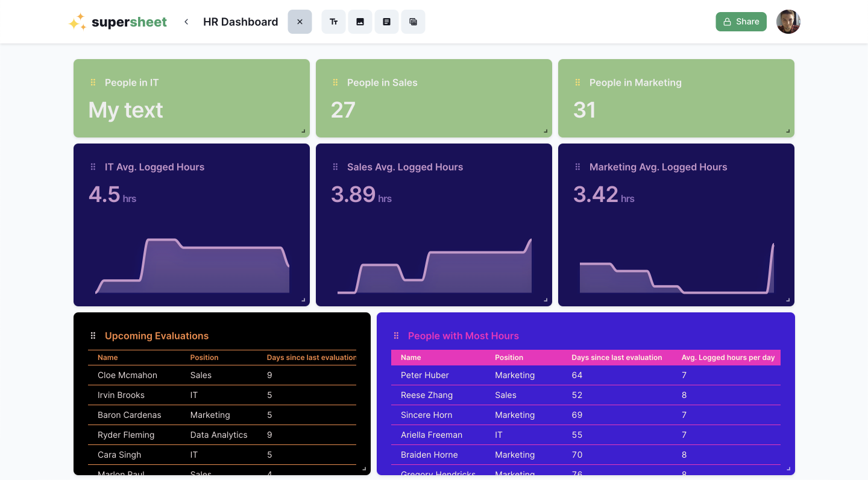Click the Upcoming Evaluations title
Viewport: 868px width, 480px height.
tap(157, 336)
